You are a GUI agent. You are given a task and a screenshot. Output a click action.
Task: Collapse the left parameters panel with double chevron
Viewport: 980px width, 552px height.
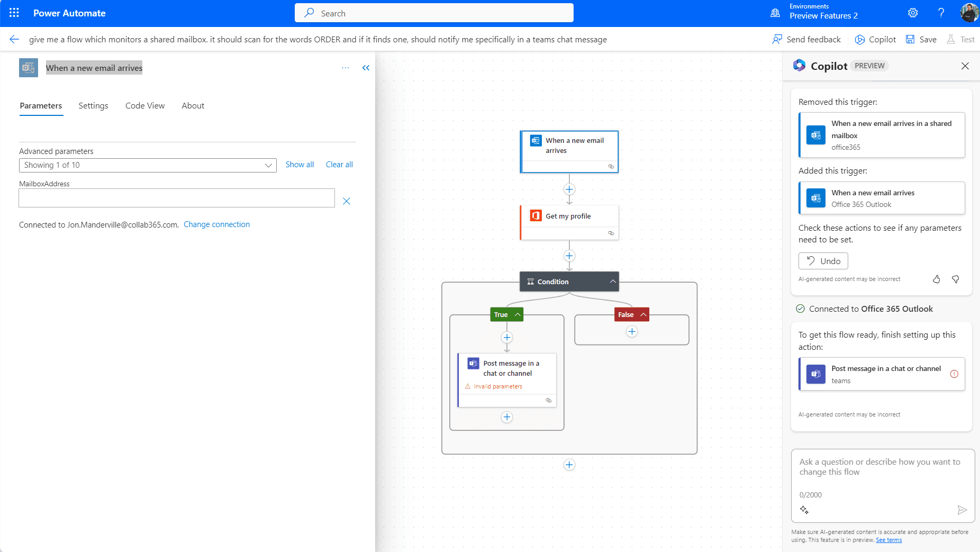[366, 68]
